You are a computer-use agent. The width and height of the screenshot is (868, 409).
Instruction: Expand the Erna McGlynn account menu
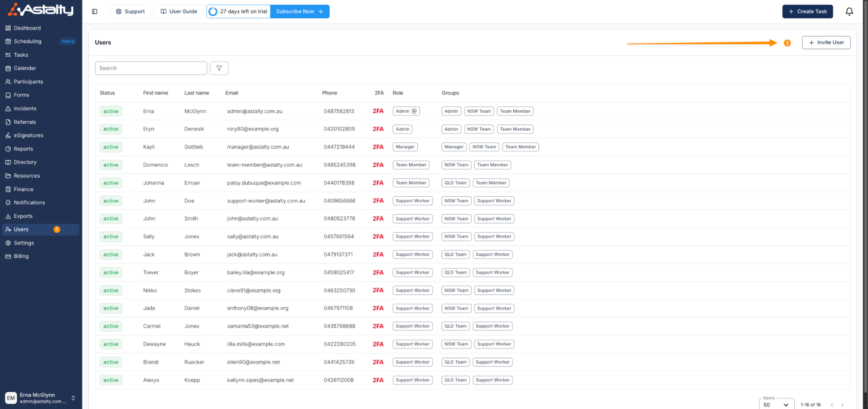73,398
